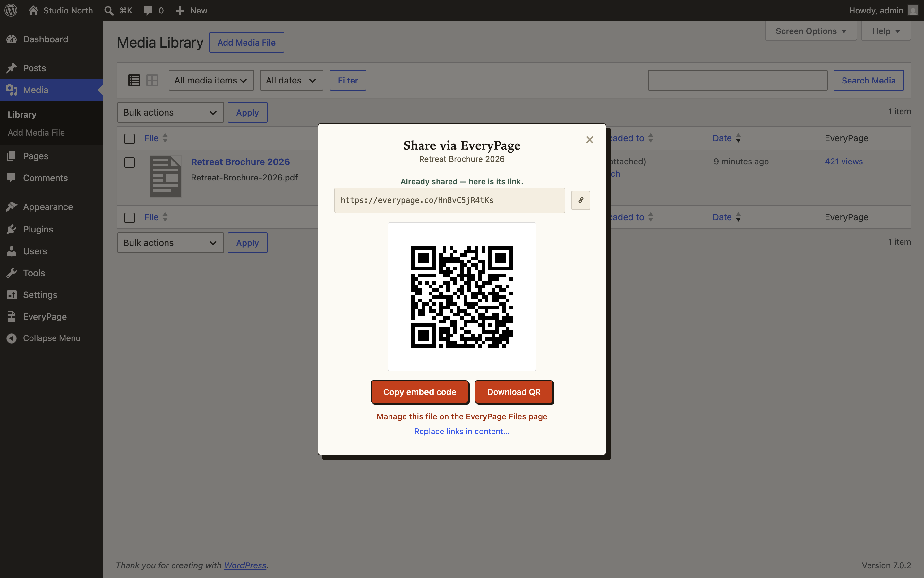Click the plus New icon
Viewport: 924px width, 578px height.
tap(180, 10)
